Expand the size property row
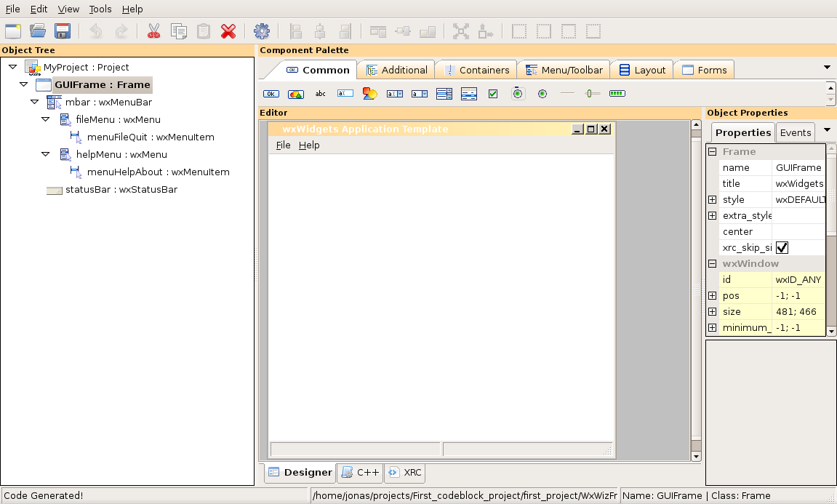Image resolution: width=837 pixels, height=504 pixels. click(x=712, y=311)
